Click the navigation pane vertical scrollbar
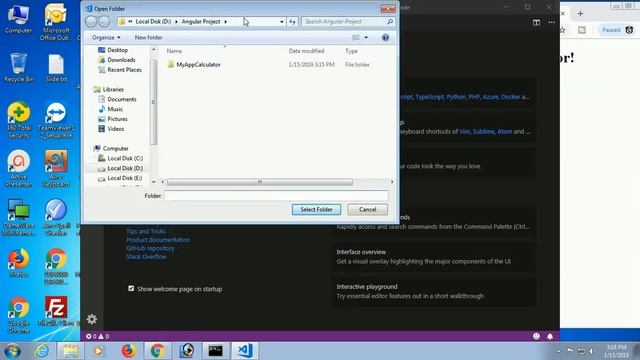This screenshot has width=640, height=360. 153,102
